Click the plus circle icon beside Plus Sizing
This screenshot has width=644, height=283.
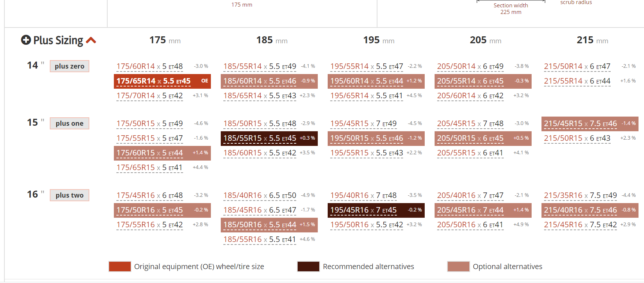click(26, 40)
